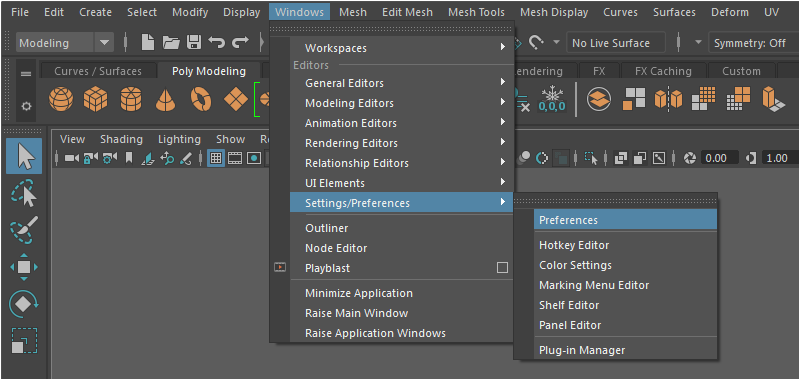800x380 pixels.
Task: Choose the Rotate tool in toolbox
Action: [x=24, y=304]
